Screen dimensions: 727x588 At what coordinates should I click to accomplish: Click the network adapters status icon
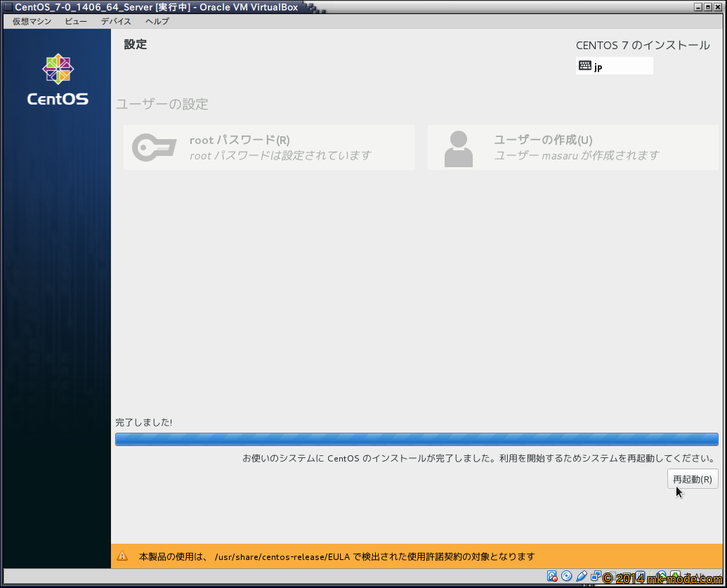596,577
